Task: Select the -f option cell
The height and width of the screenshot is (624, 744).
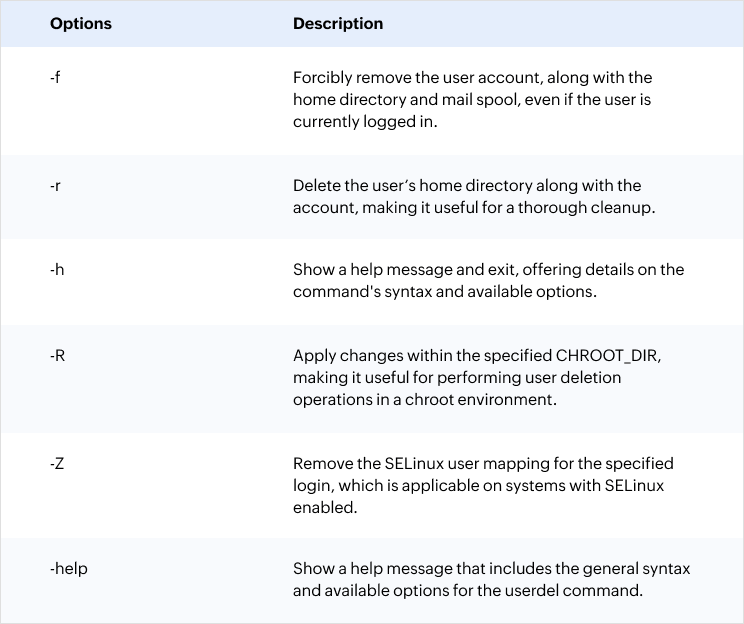Action: [56, 78]
